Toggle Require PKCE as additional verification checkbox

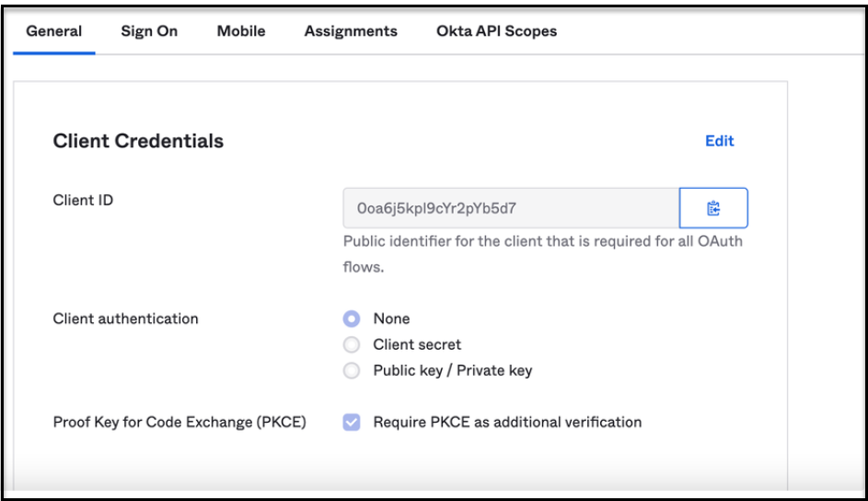click(x=352, y=422)
